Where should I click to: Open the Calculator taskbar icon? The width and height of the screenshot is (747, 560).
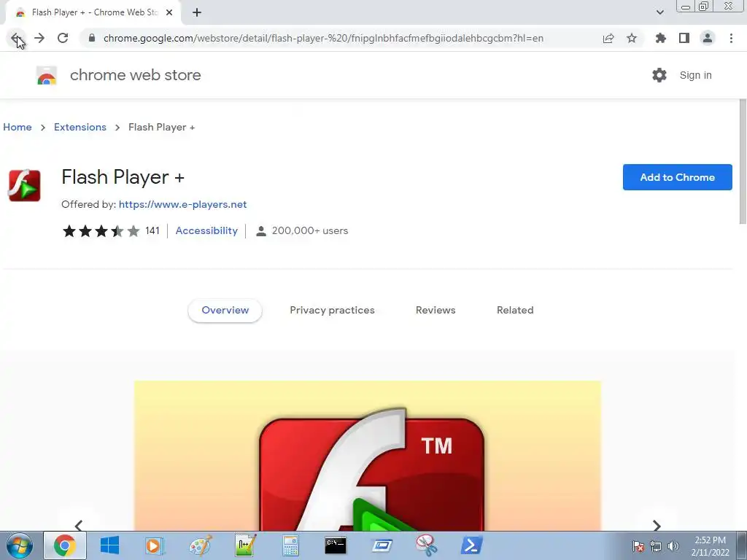[290, 545]
